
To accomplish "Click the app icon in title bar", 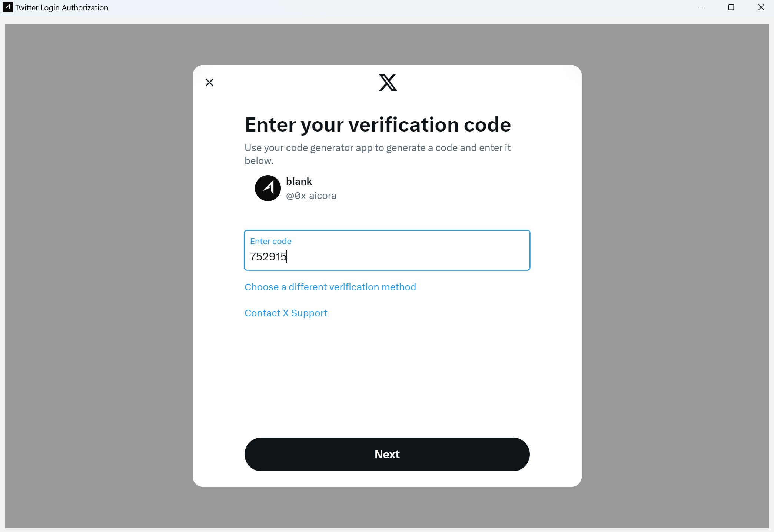I will tap(7, 7).
